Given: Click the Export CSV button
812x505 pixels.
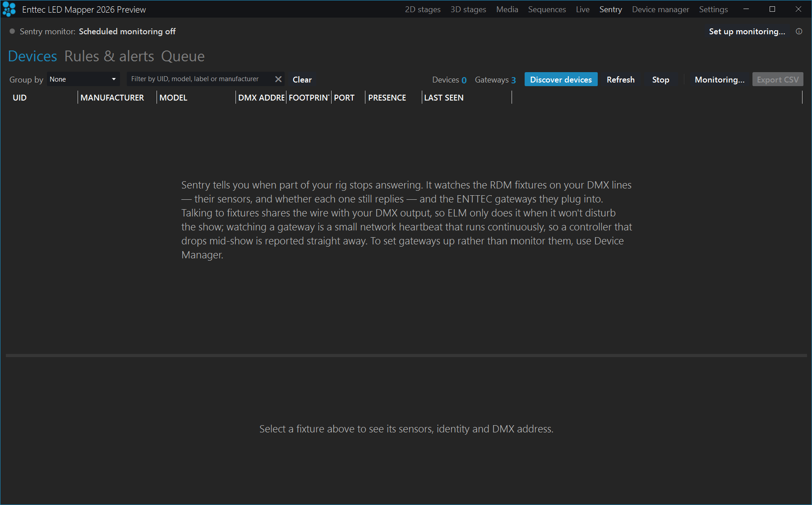Looking at the screenshot, I should click(778, 79).
